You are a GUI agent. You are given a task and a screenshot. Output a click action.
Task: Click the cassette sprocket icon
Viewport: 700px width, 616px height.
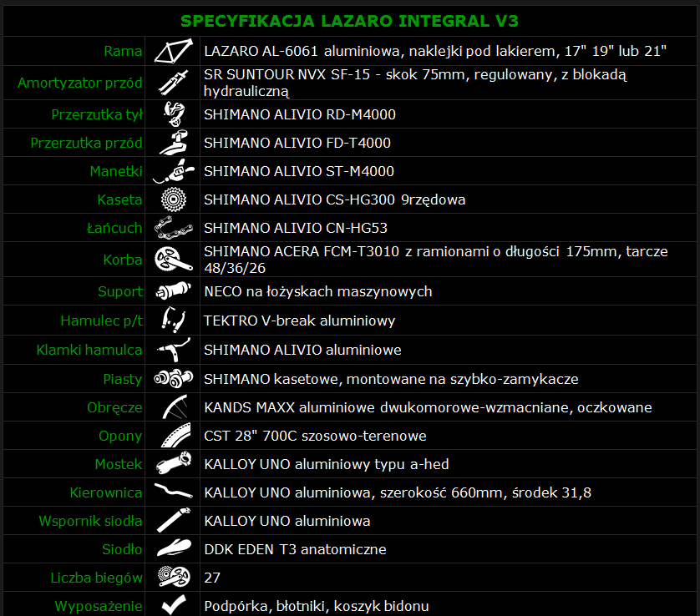pos(174,199)
